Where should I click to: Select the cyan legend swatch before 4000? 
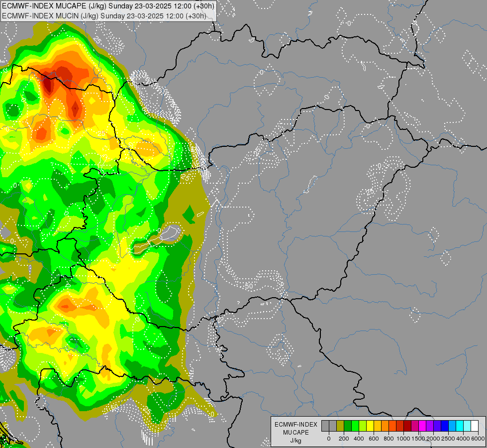tap(460, 426)
